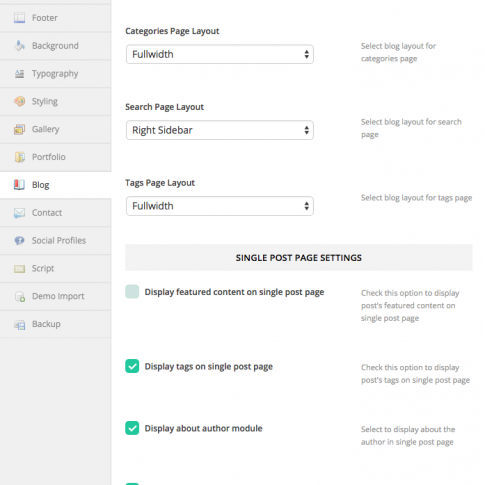
Task: Uncheck Display tags on single post page
Action: point(132,366)
